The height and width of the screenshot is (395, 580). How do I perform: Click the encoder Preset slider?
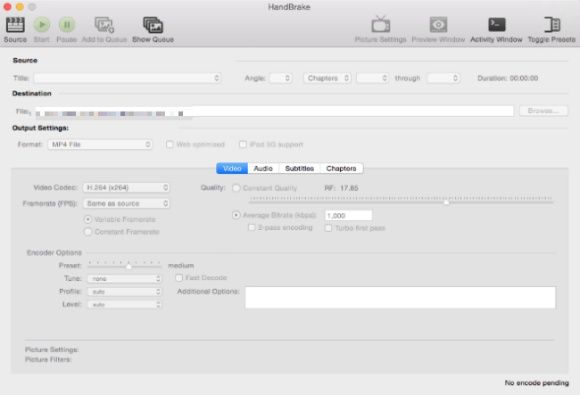click(124, 264)
